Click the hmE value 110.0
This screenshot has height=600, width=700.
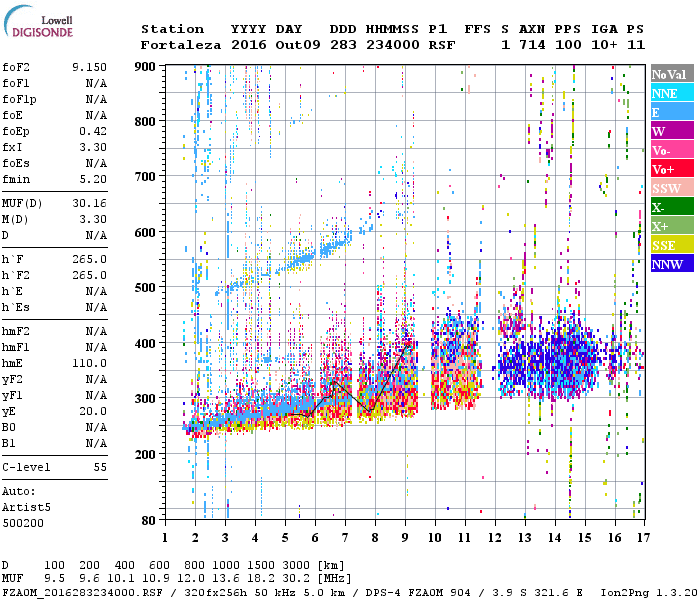tap(89, 363)
